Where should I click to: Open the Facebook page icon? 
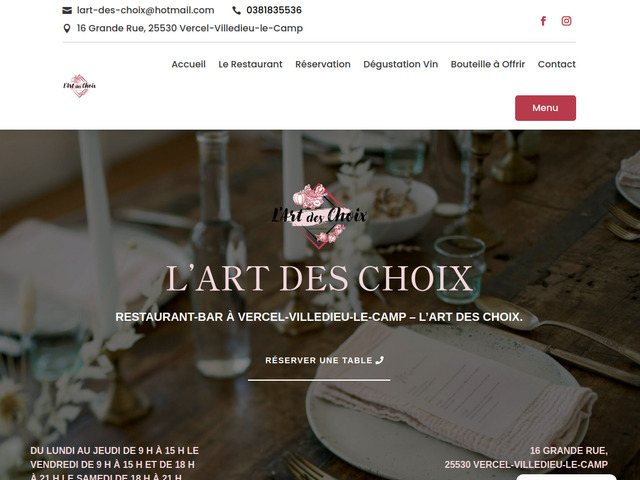[543, 21]
